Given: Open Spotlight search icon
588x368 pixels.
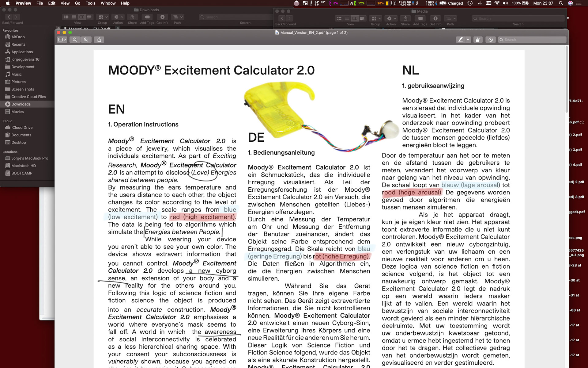Looking at the screenshot, I should tap(561, 3).
